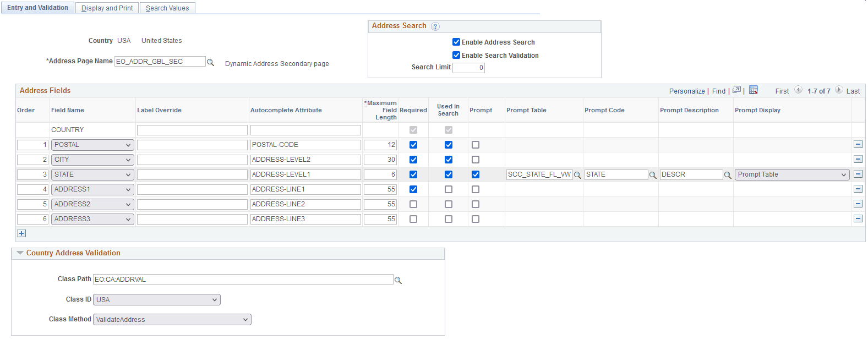Click the Personalize link
The height and width of the screenshot is (339, 868).
pos(687,91)
